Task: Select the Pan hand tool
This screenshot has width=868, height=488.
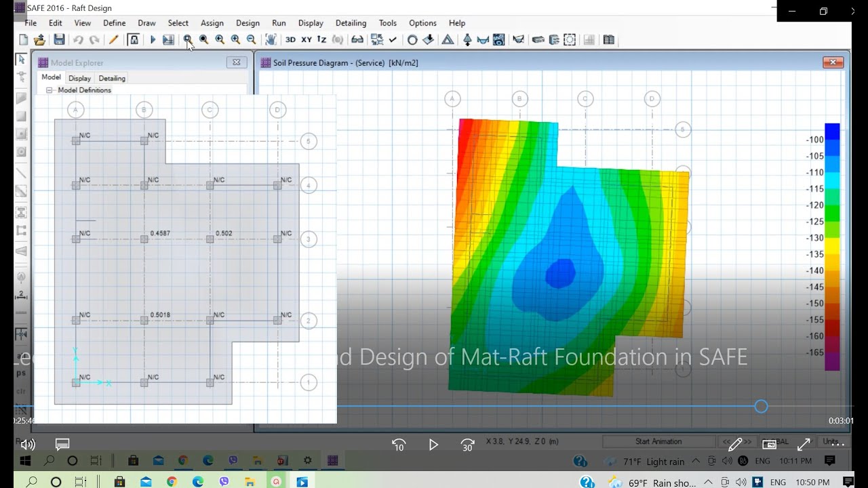Action: point(271,40)
